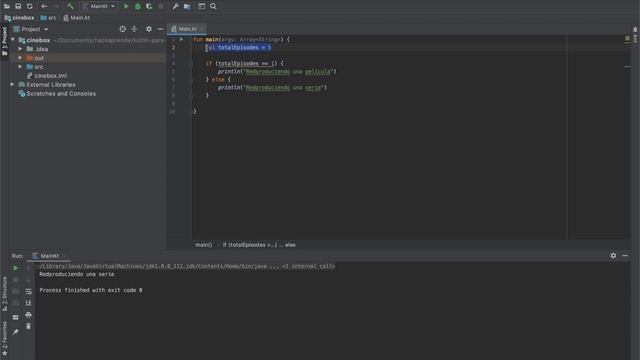Build project with the green hammer icon
Viewport: 640px width, 360px height.
pyautogui.click(x=70, y=6)
